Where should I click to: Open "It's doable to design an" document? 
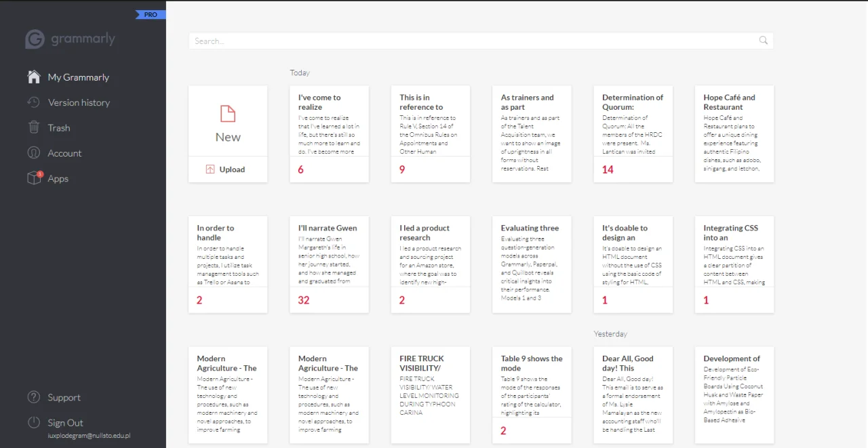(633, 264)
